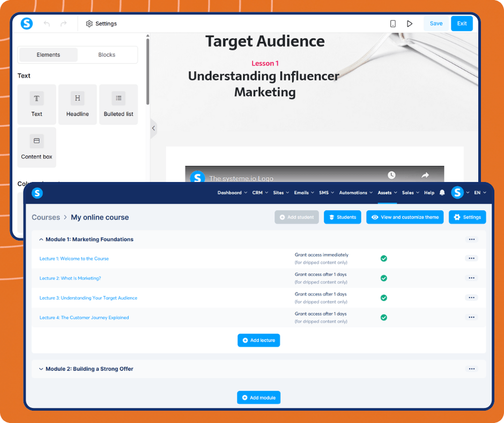Switch to mobile preview in editor

coord(393,24)
